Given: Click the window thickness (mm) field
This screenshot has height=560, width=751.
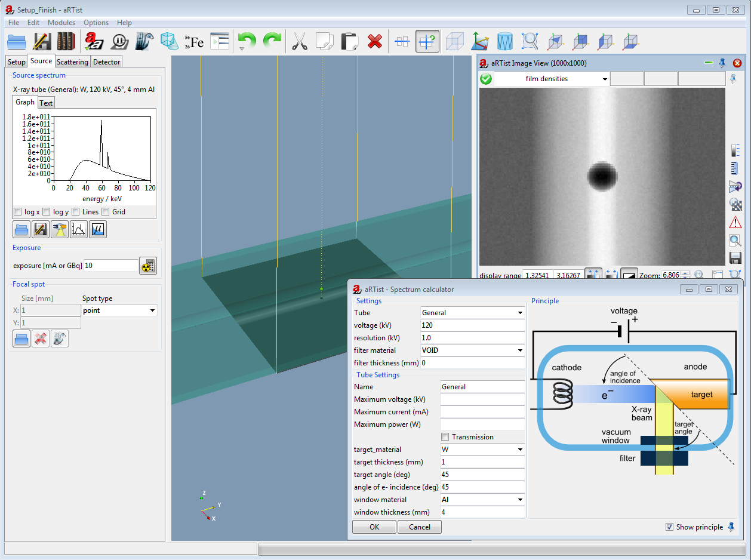Looking at the screenshot, I should [482, 512].
